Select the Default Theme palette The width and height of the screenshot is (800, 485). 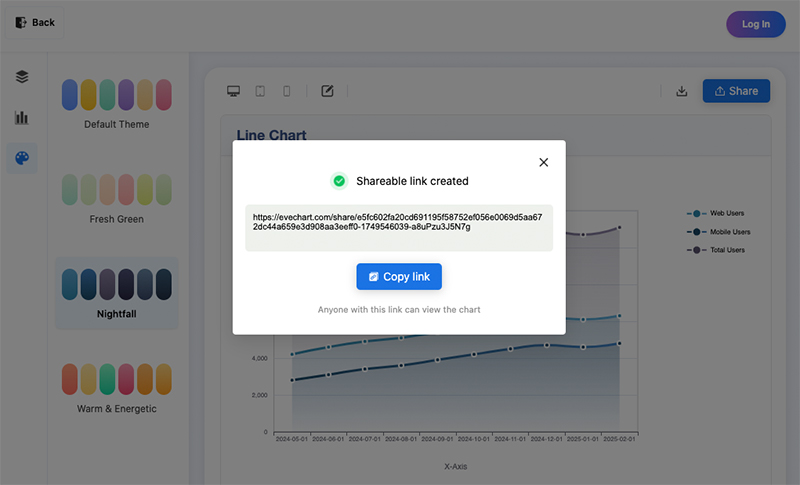tap(117, 104)
